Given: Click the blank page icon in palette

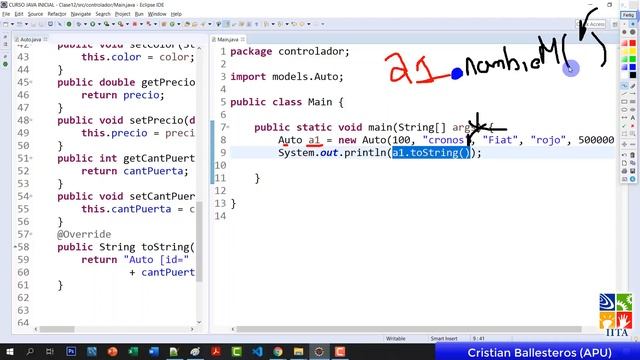Looking at the screenshot, I should pyautogui.click(x=624, y=163).
